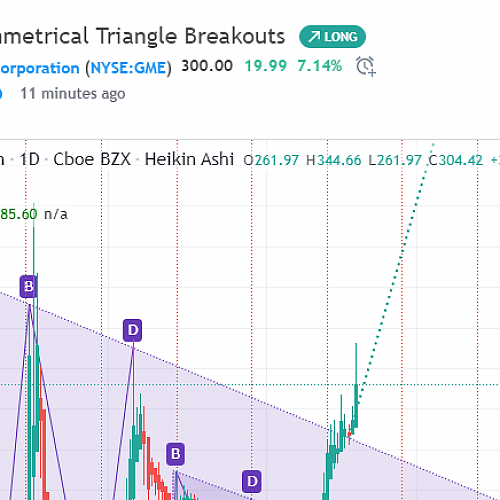Select the B marker on the tallest spike
Viewport: 500px width, 500px height.
(29, 286)
